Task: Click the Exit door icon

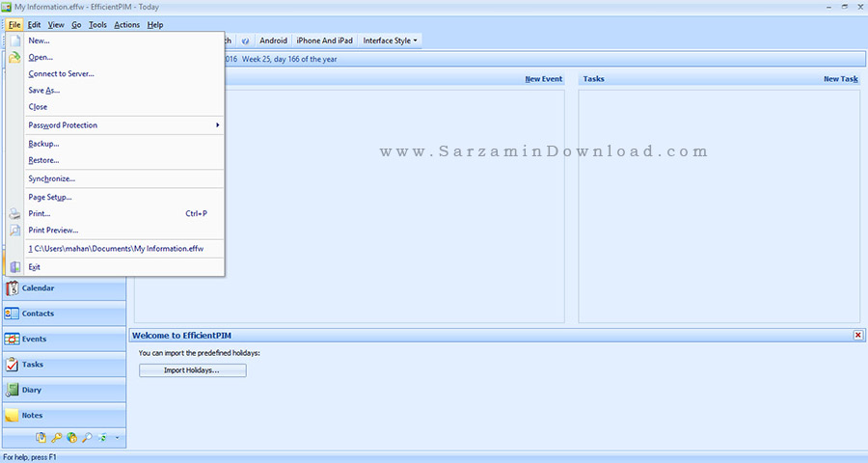Action: click(x=14, y=267)
